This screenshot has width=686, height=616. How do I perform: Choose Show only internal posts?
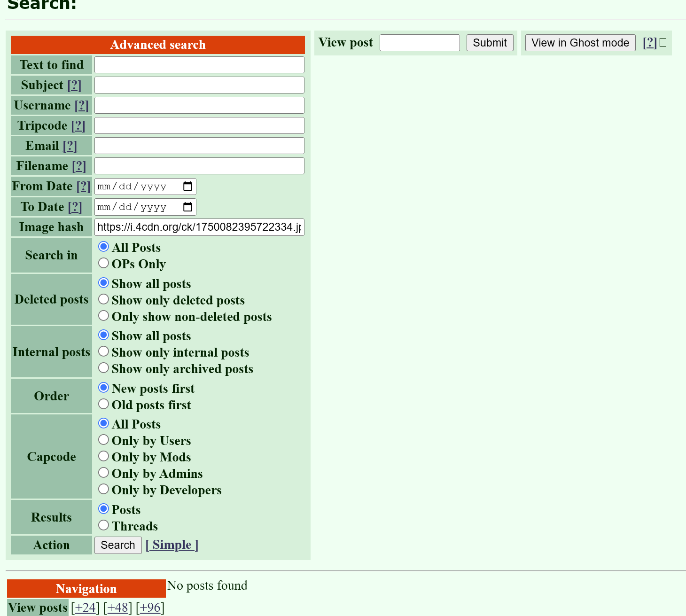103,351
